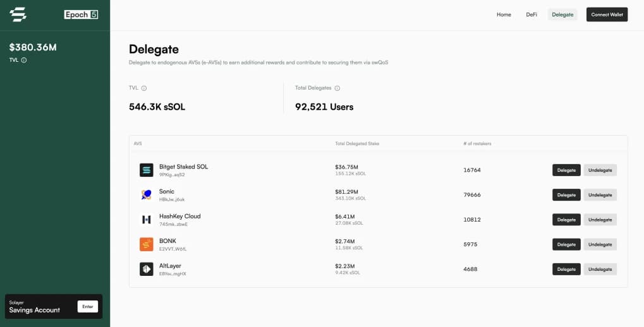The image size is (644, 327).
Task: Click the Solayer logo icon
Action: (18, 15)
